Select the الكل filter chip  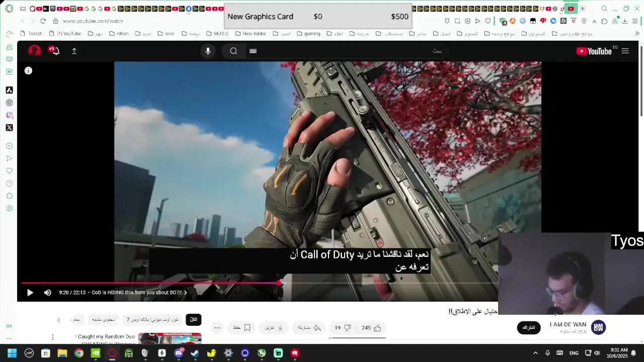(x=194, y=320)
